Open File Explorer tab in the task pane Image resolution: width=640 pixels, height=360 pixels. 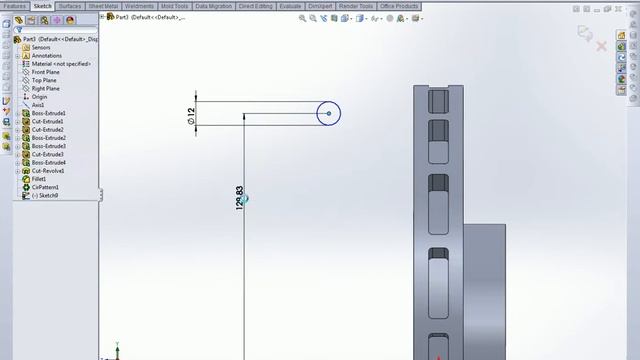(x=621, y=58)
